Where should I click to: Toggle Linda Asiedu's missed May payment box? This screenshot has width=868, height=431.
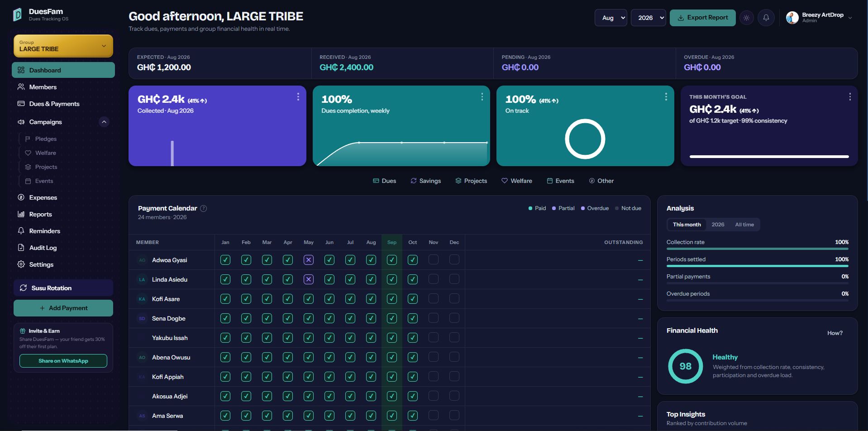[309, 279]
